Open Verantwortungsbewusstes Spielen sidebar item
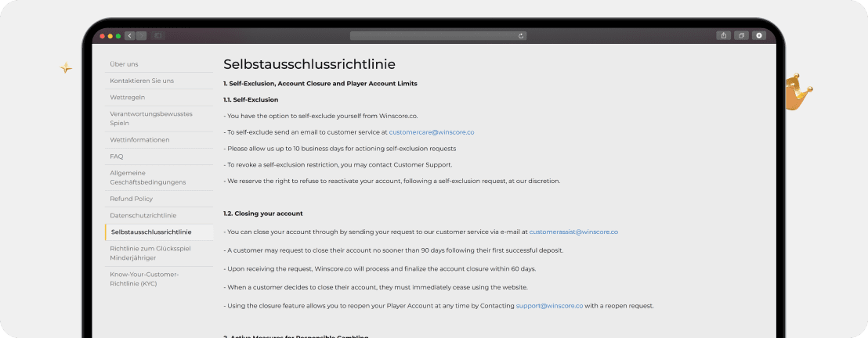The image size is (868, 338). 150,118
